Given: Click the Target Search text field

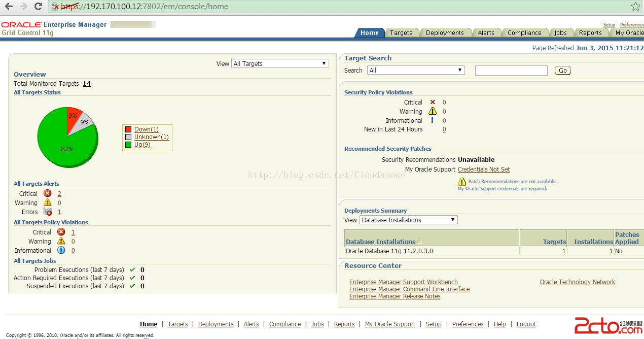Looking at the screenshot, I should (x=511, y=71).
